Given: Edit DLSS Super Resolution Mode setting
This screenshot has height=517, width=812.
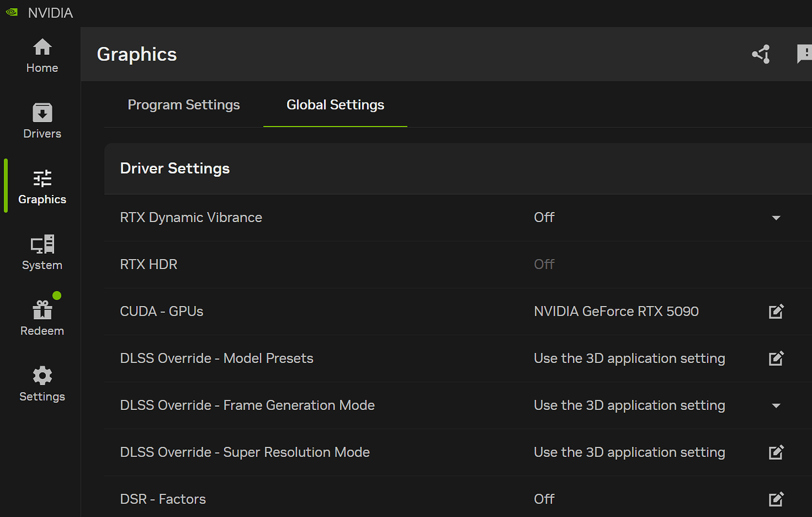Looking at the screenshot, I should pyautogui.click(x=776, y=452).
